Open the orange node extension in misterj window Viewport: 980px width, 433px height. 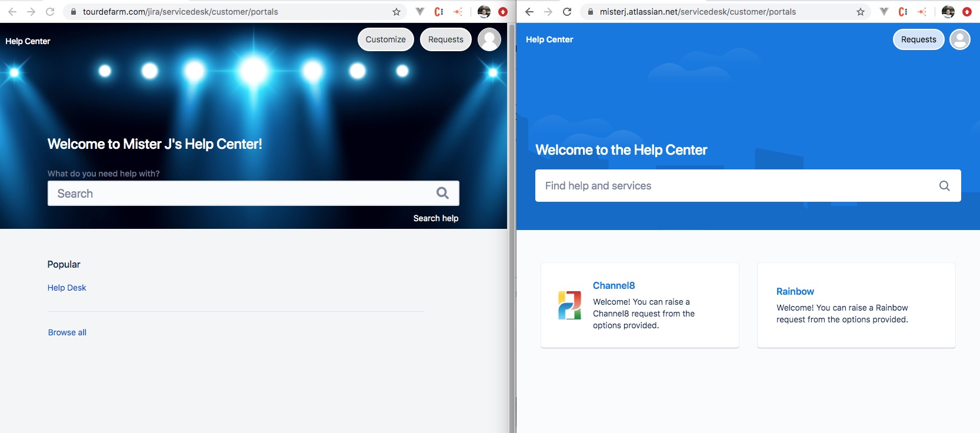922,12
